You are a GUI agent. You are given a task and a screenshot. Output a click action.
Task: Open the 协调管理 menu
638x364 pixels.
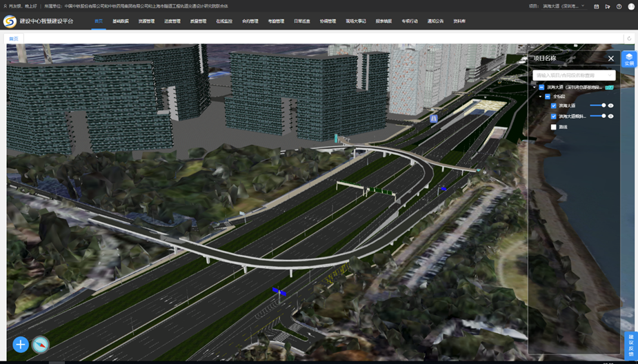click(328, 21)
